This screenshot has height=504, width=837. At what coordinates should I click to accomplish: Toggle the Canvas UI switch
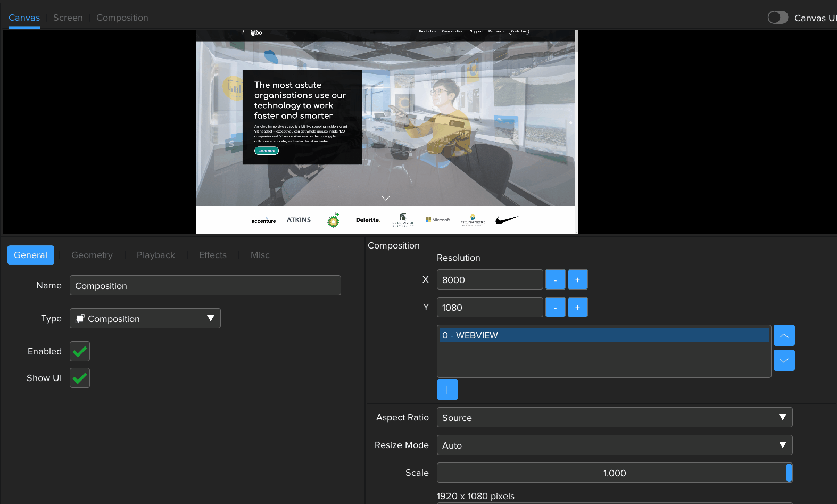click(x=777, y=18)
